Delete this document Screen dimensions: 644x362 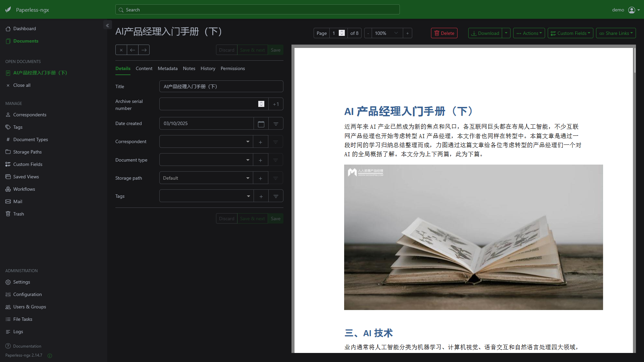(x=444, y=33)
